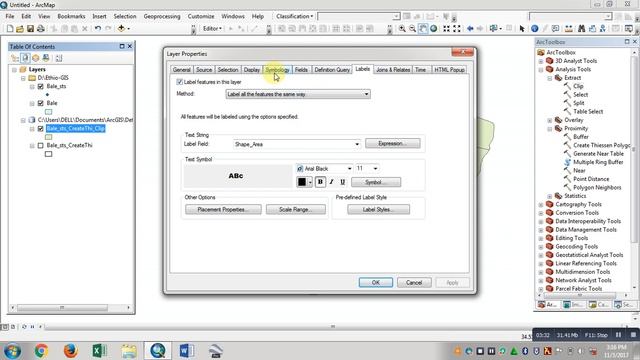Open the labeling Method dropdown
This screenshot has height=360, width=640.
[x=298, y=94]
